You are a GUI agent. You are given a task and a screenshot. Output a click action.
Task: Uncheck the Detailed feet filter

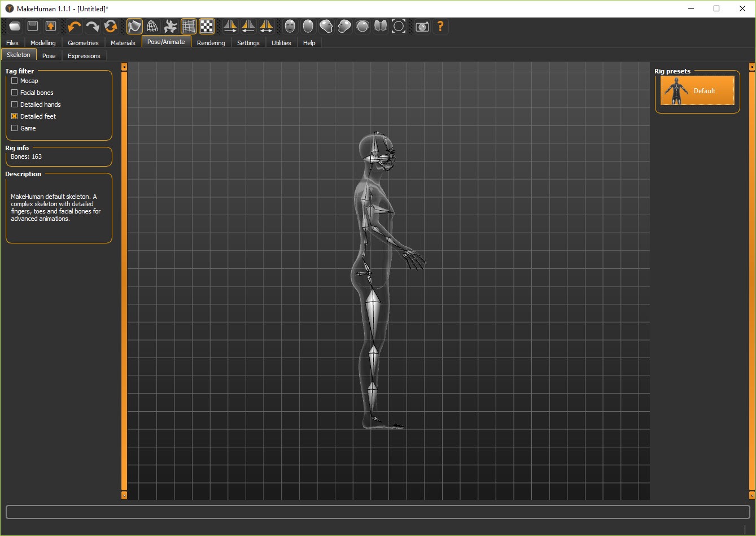(x=15, y=116)
